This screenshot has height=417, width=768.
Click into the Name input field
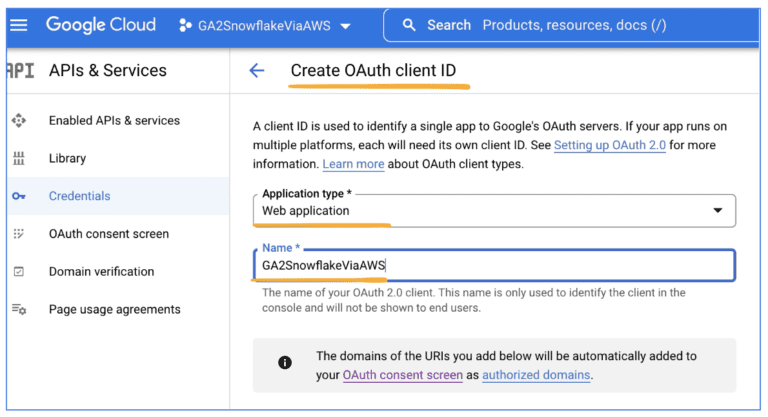[x=494, y=265]
